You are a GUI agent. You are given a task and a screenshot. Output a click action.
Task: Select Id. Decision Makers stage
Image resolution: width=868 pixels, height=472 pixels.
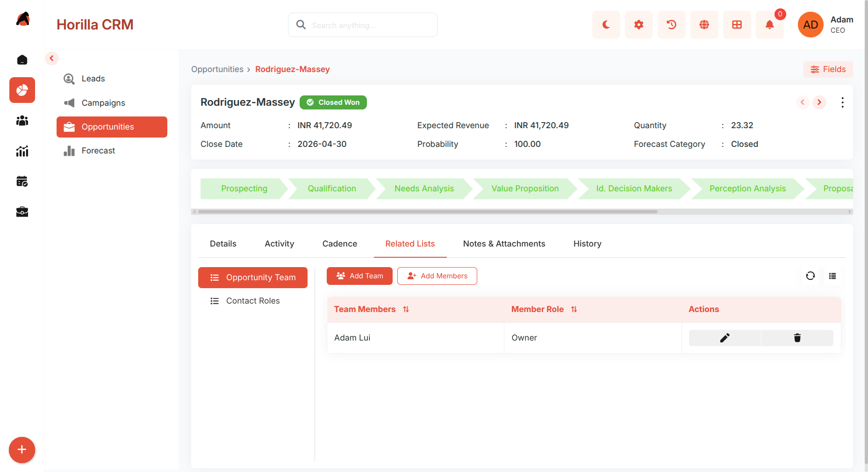(634, 189)
